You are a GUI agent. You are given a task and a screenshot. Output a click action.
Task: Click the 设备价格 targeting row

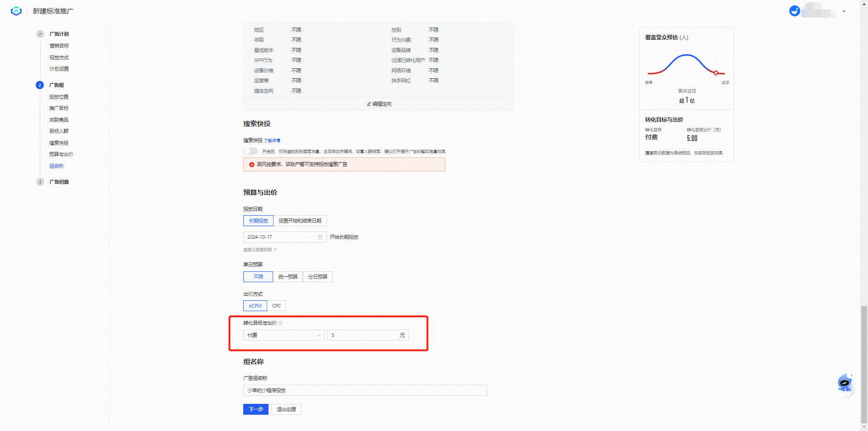click(x=278, y=71)
